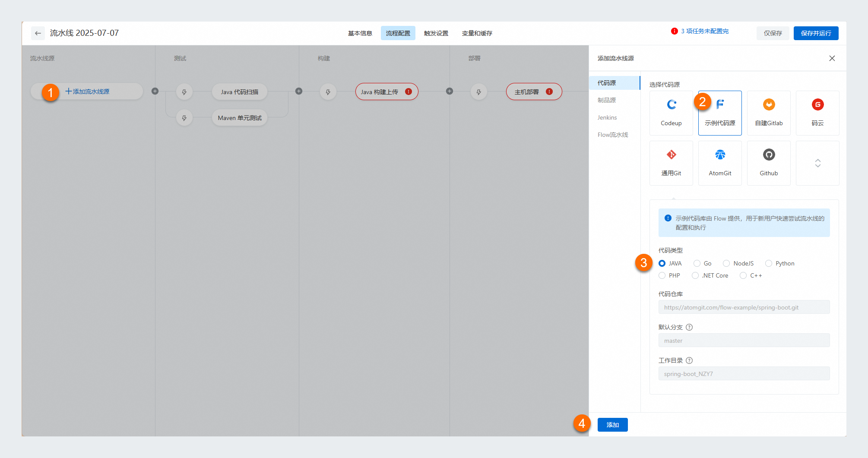Click the 测试 stage heading
Image resolution: width=868 pixels, height=458 pixels.
(180, 58)
